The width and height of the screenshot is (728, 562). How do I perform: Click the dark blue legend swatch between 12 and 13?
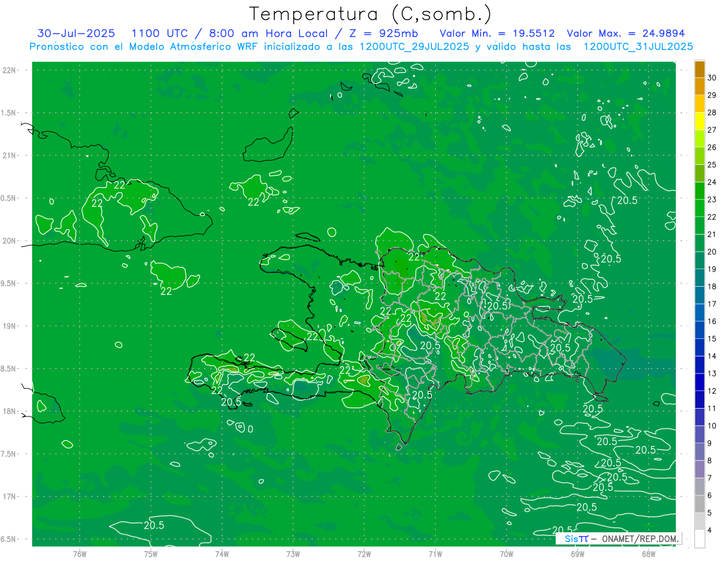(699, 382)
